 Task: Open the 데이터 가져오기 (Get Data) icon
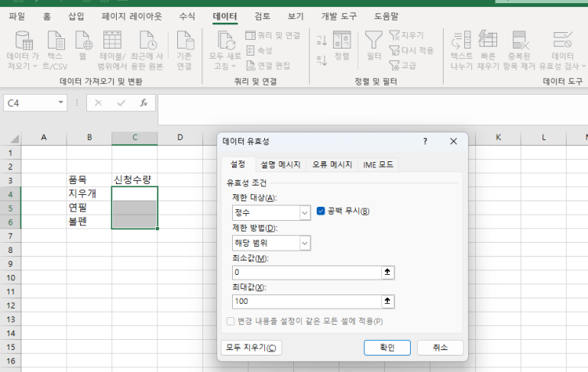tap(24, 41)
